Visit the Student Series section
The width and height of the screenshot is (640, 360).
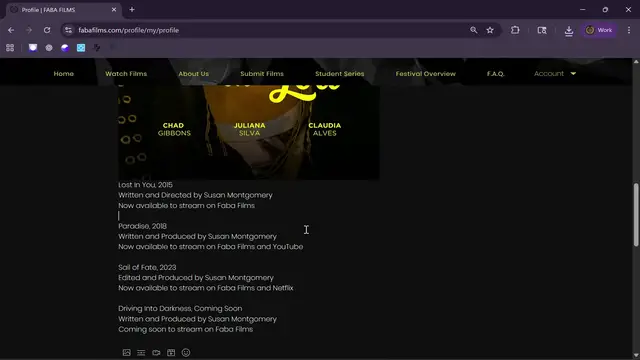[340, 73]
